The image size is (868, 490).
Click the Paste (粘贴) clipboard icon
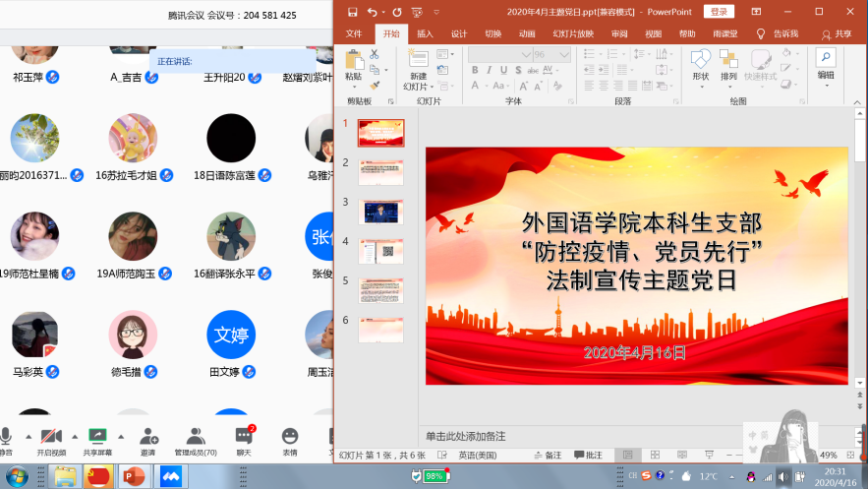(353, 64)
